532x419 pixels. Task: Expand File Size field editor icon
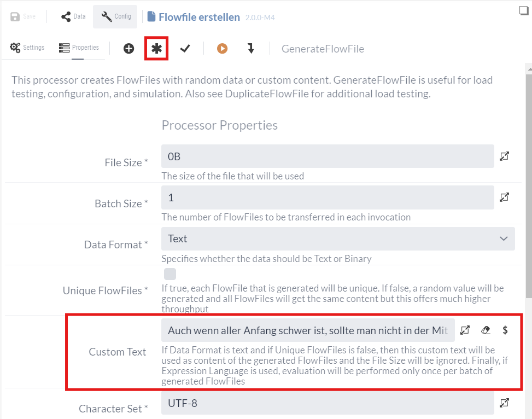tap(504, 156)
